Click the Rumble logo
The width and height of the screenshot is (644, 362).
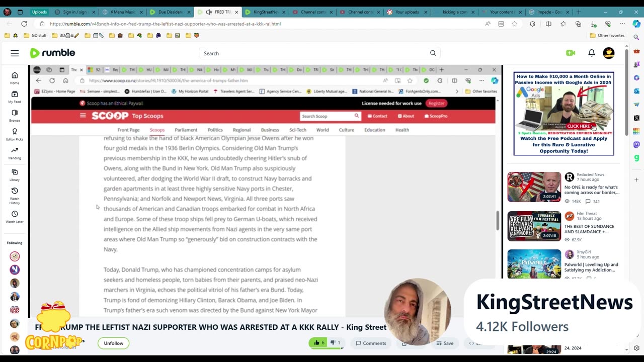52,53
